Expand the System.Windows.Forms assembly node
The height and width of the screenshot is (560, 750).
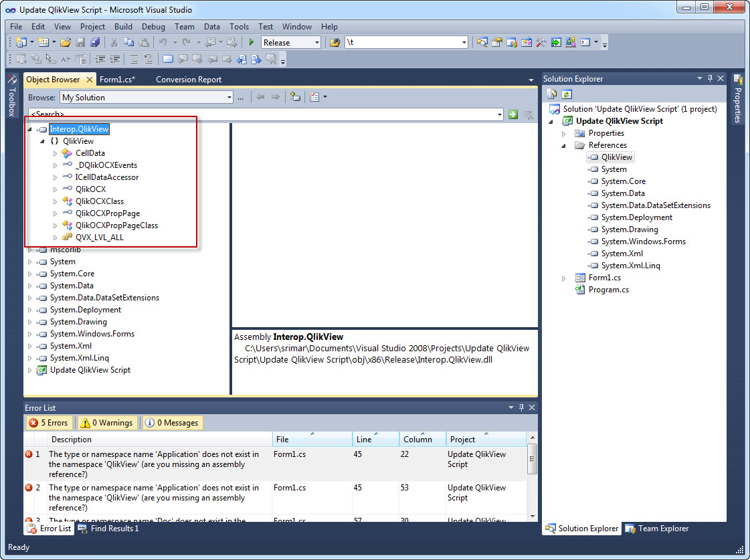(29, 335)
